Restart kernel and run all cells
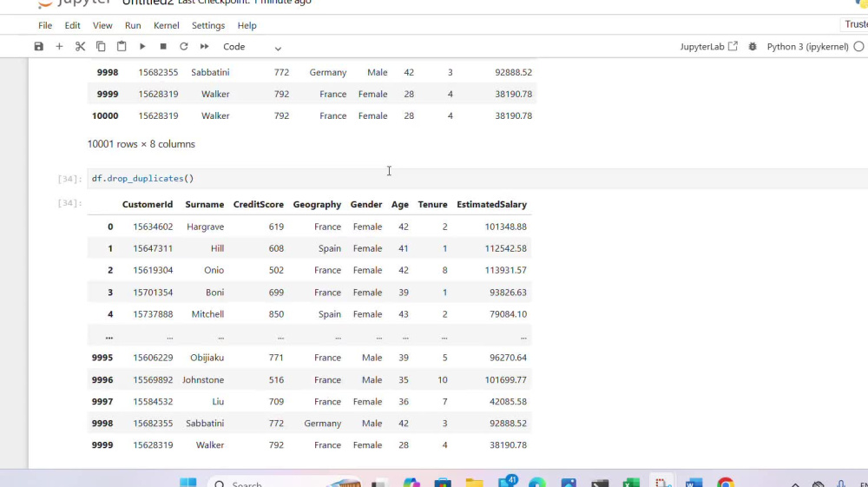868x487 pixels. pyautogui.click(x=204, y=47)
